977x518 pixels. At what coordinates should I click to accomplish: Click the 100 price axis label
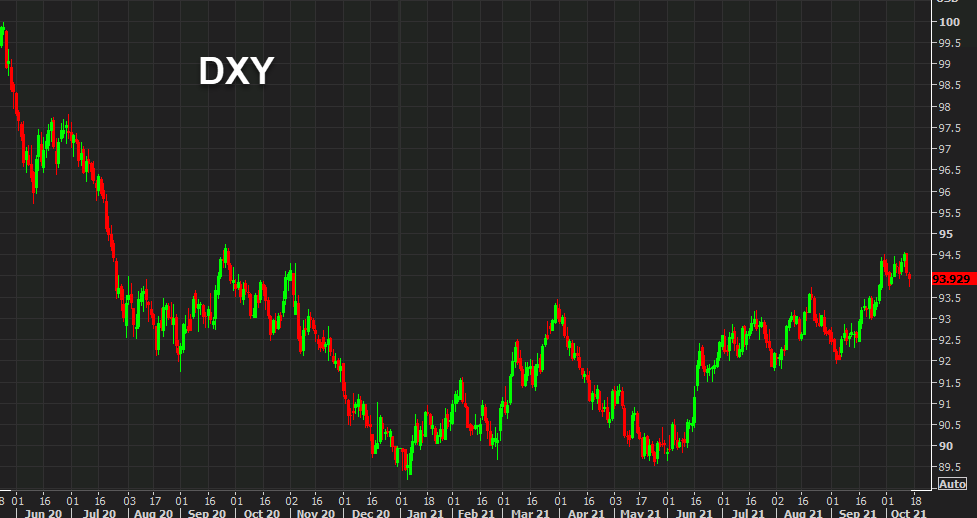950,22
